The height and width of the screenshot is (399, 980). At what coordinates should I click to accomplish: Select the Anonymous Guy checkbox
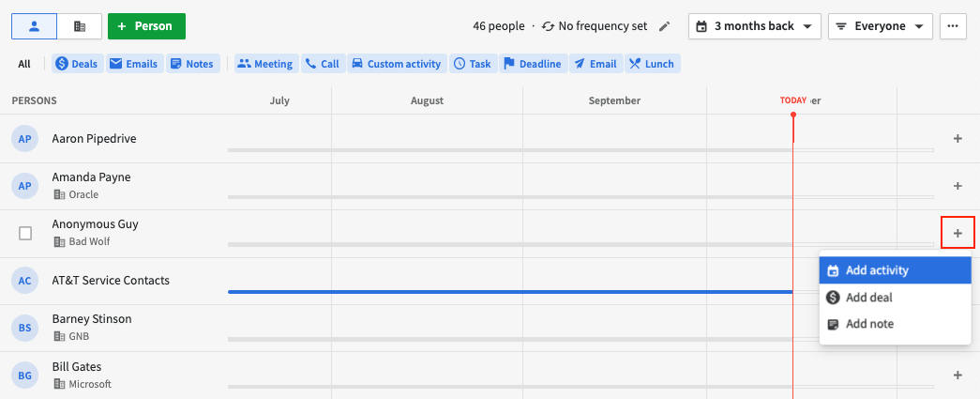point(25,233)
